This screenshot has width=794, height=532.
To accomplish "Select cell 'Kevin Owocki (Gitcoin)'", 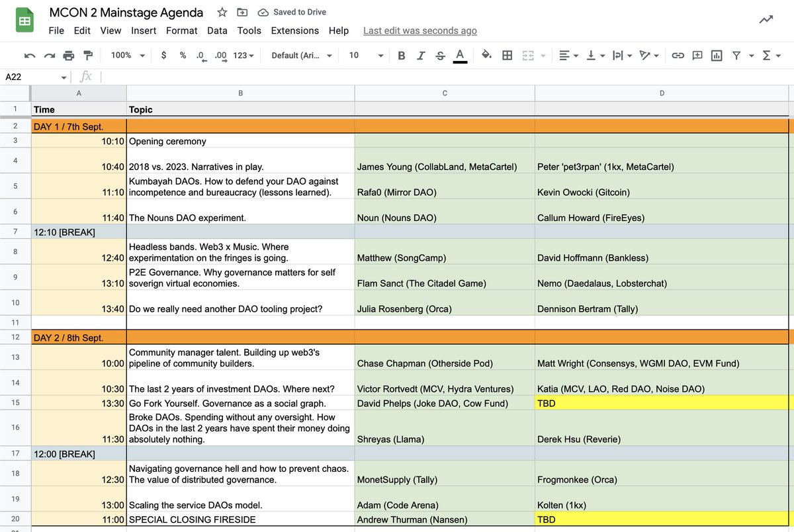I will point(662,186).
